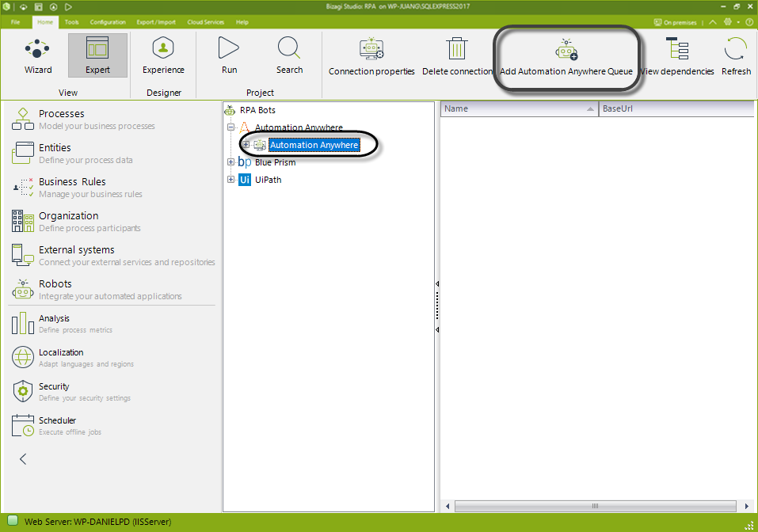This screenshot has width=758, height=532.
Task: Click the On premises indicator
Action: (676, 22)
